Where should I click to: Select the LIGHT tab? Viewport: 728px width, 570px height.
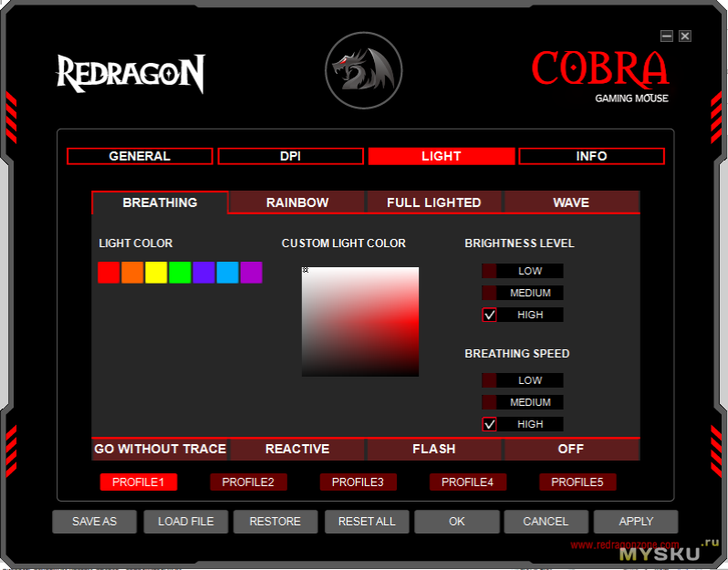(441, 156)
